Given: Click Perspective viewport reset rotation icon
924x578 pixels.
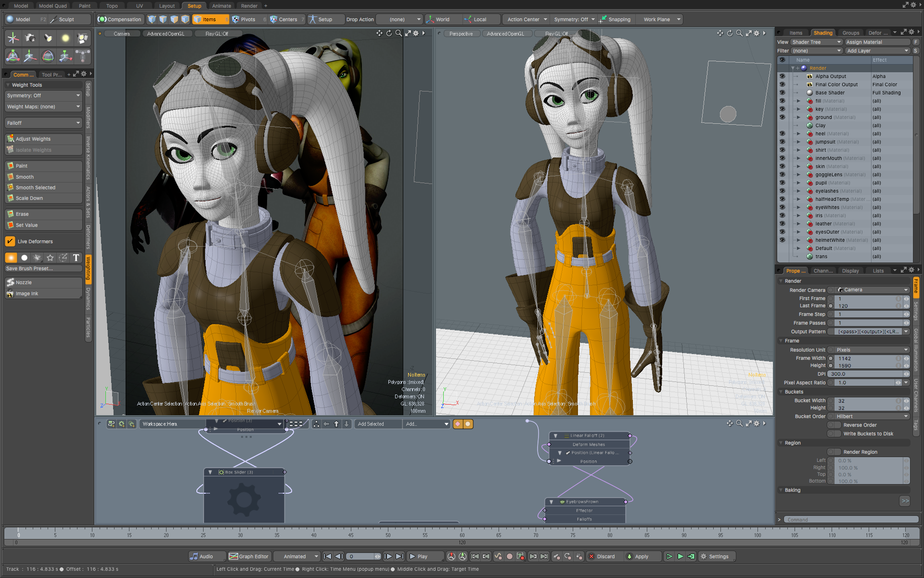Looking at the screenshot, I should pyautogui.click(x=730, y=33).
